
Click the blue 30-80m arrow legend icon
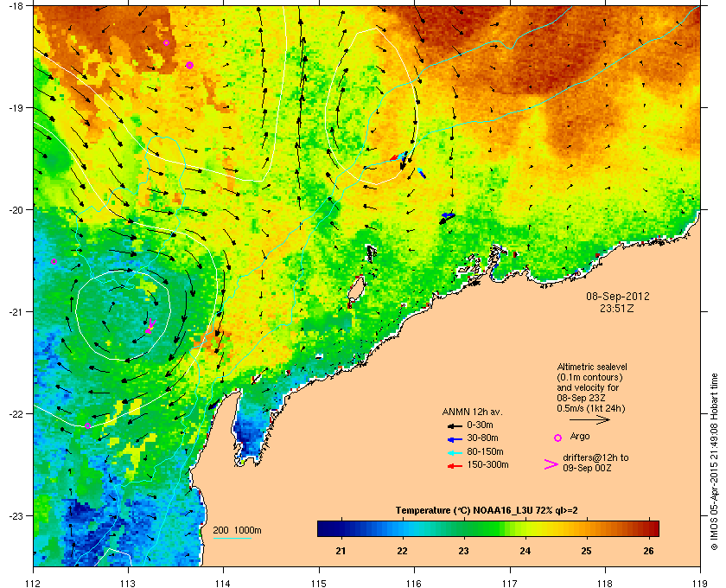click(455, 438)
